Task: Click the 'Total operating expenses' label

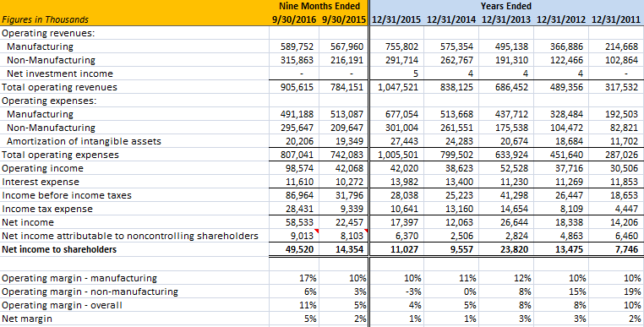Action: 60,155
